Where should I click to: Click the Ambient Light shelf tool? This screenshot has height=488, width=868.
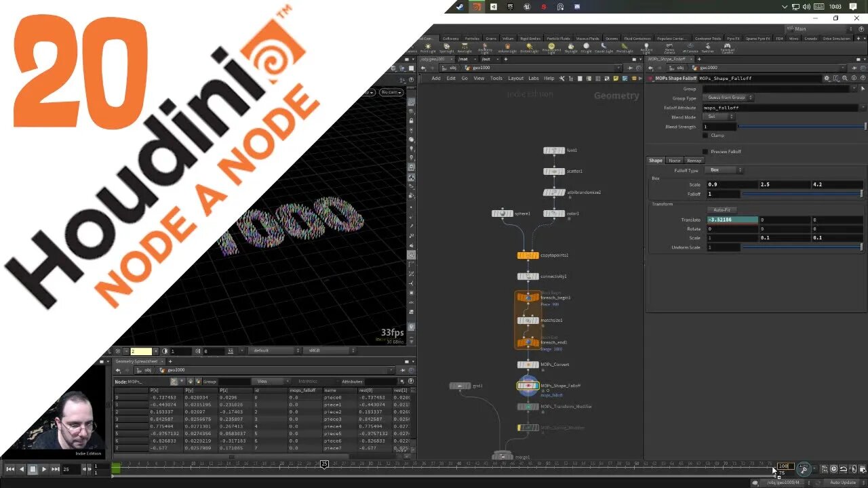coord(646,49)
